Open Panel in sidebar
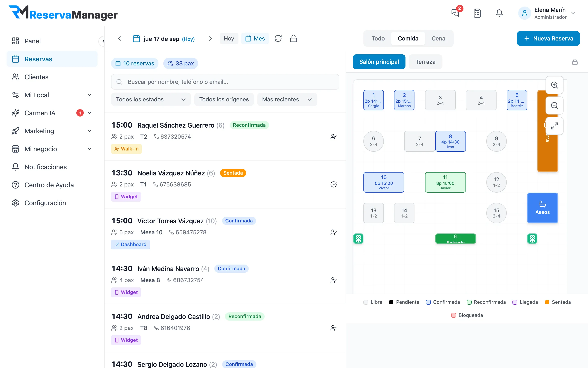588x368 pixels. click(52, 41)
